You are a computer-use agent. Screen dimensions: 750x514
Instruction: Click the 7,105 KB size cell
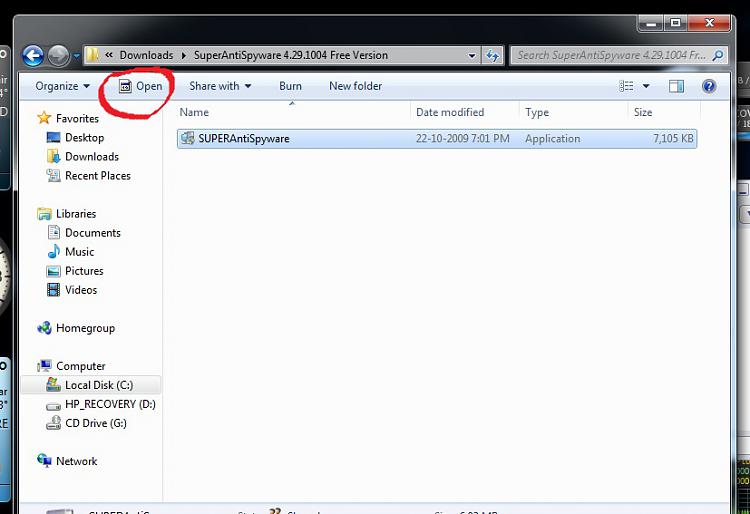(x=673, y=139)
